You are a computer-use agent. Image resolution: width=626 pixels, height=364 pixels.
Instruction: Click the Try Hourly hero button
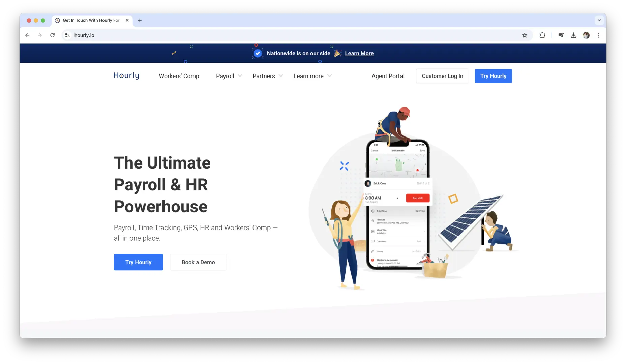tap(138, 262)
